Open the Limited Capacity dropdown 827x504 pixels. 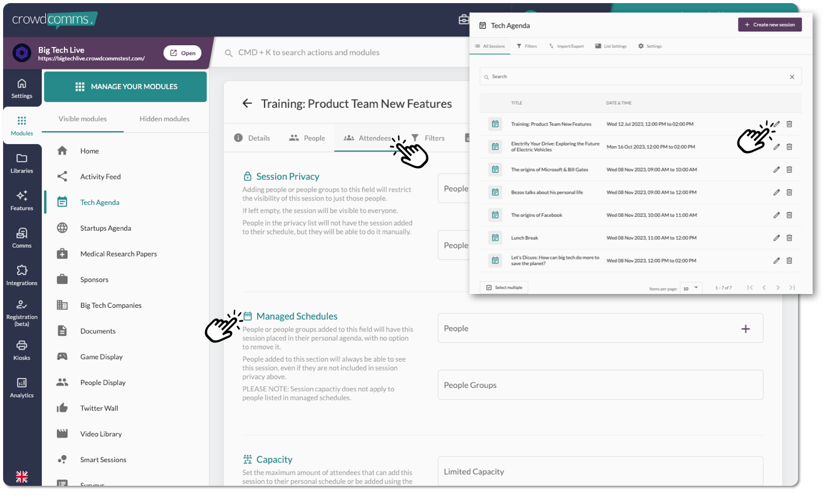point(600,471)
